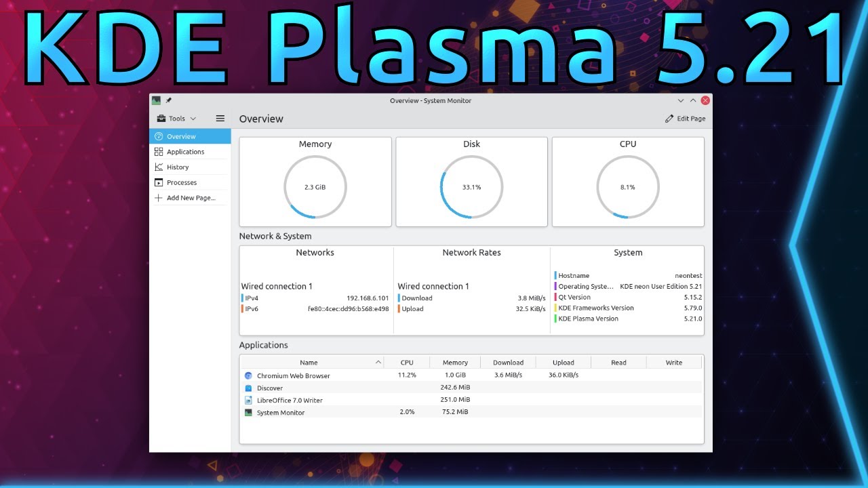Minimize the System Monitor window
The width and height of the screenshot is (868, 488).
681,100
